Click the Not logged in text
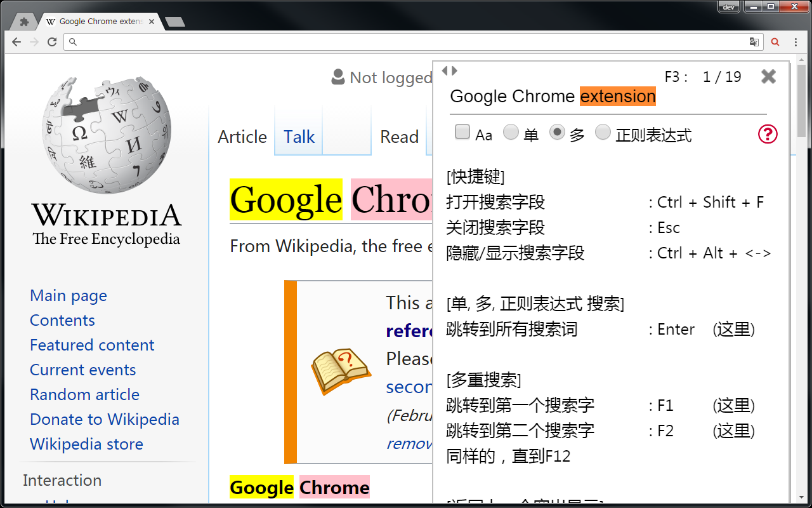 click(x=391, y=77)
